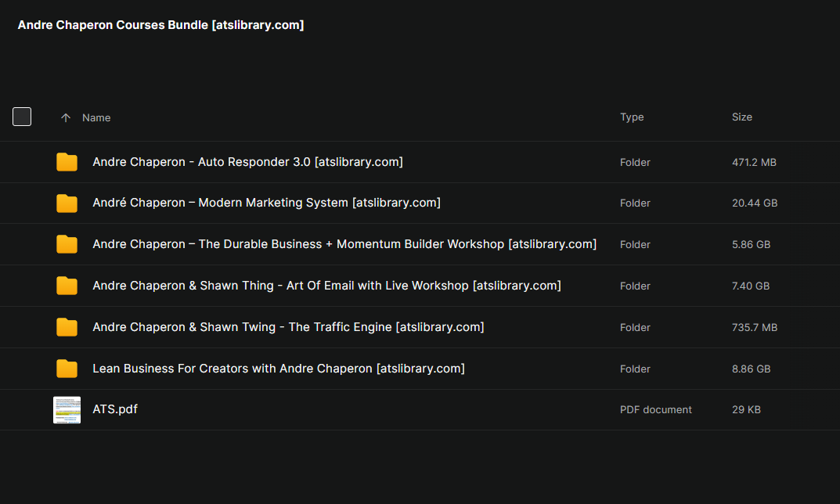The image size is (840, 504).
Task: Sort list by Size column header
Action: 742,117
